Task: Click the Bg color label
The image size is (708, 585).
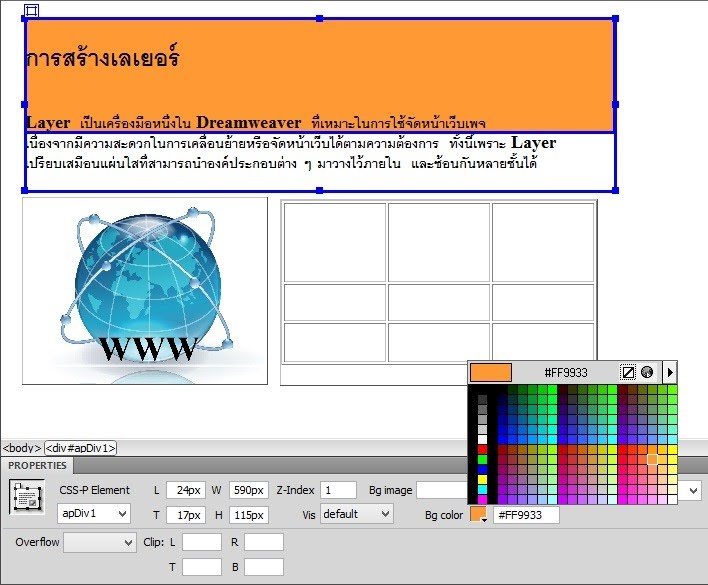Action: (444, 515)
